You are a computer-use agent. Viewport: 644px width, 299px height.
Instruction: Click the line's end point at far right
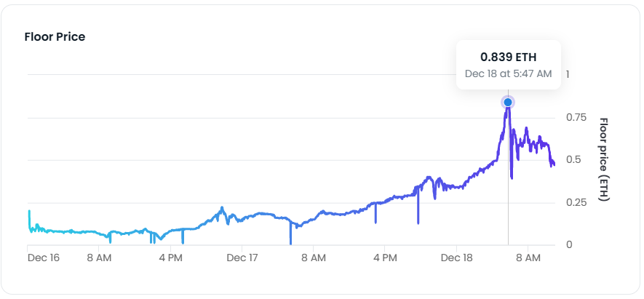(x=554, y=164)
